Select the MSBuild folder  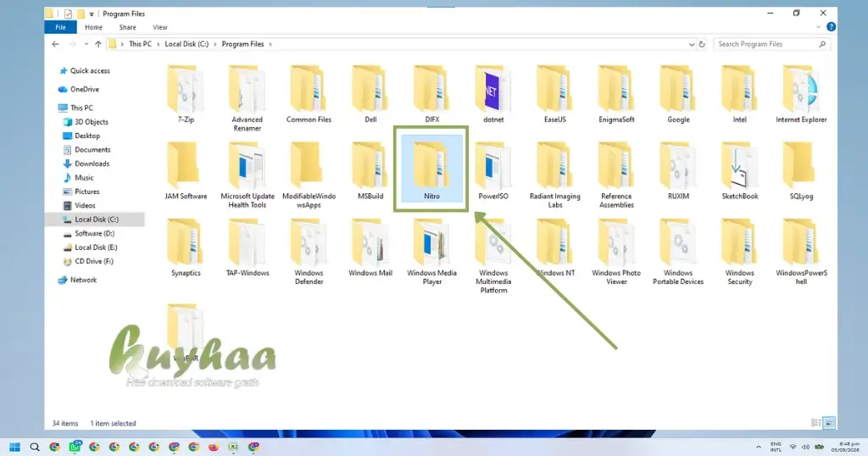point(370,171)
